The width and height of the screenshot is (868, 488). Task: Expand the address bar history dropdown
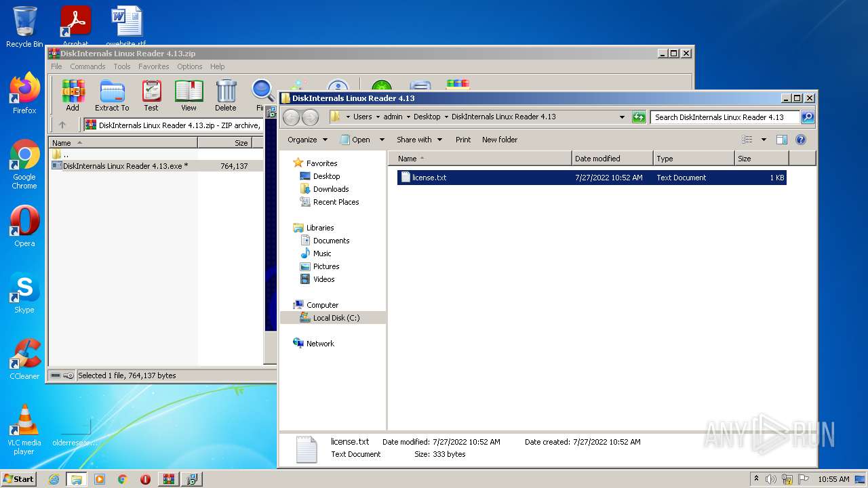[x=622, y=117]
